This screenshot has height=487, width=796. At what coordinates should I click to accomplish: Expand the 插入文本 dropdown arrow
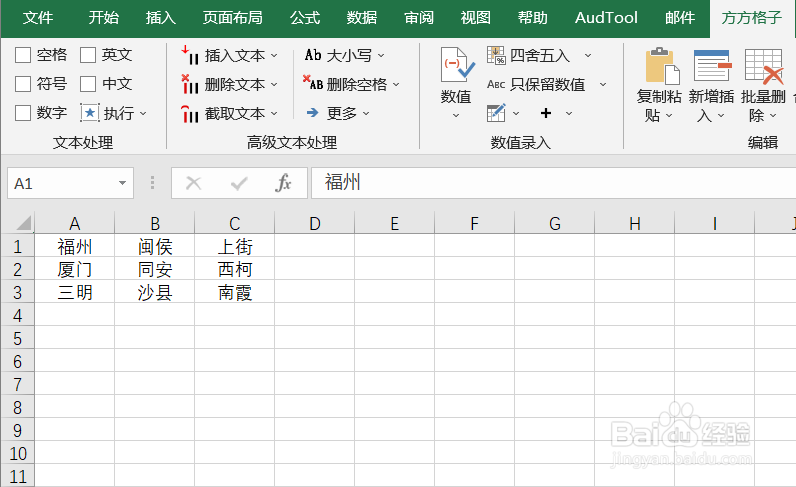[x=274, y=55]
